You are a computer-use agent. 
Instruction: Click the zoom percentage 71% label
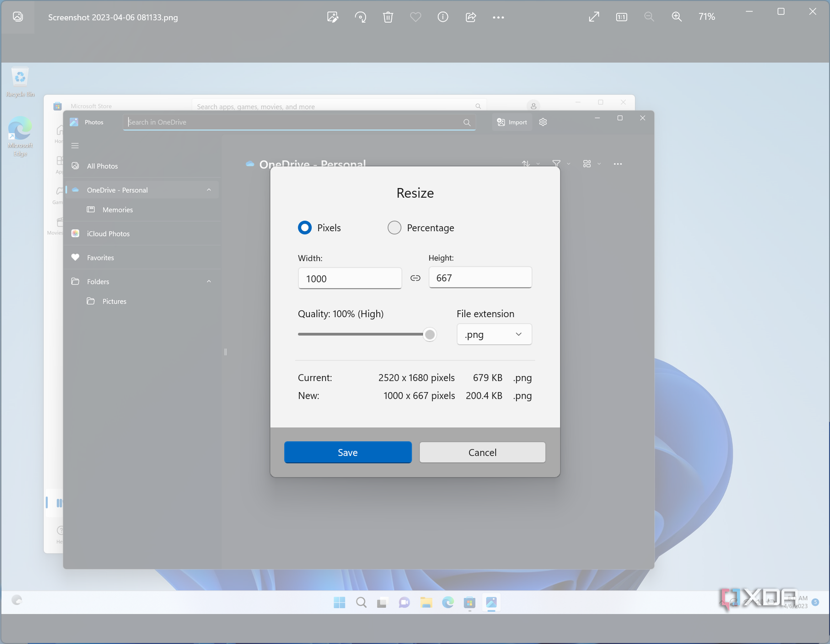(706, 17)
